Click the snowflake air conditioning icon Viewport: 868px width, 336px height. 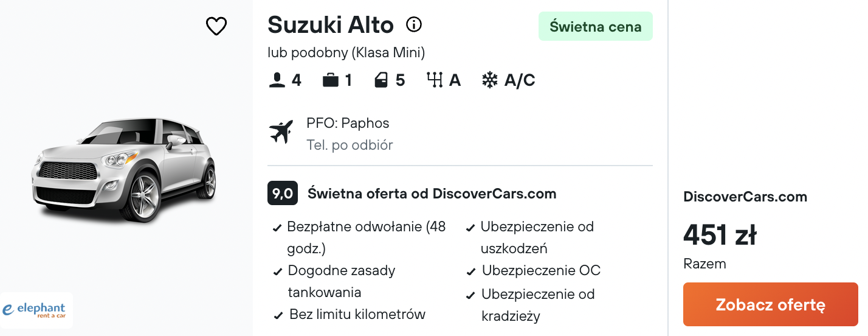pyautogui.click(x=489, y=80)
